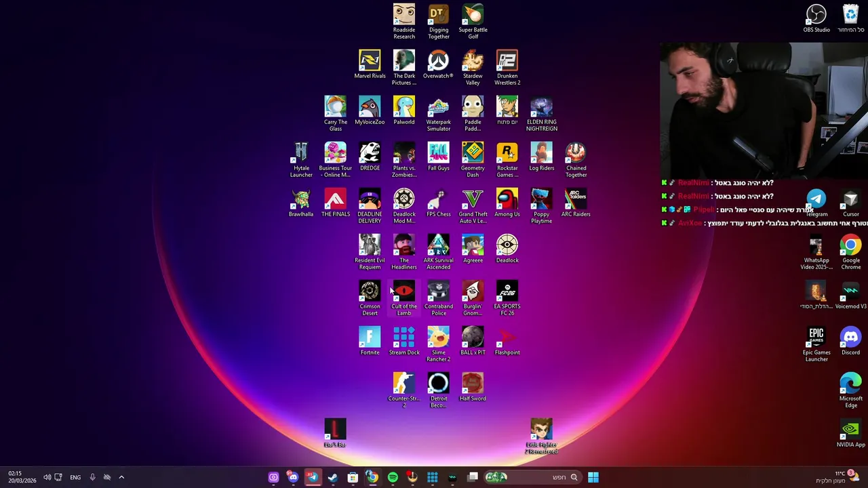This screenshot has width=868, height=488.
Task: Open Microsoft Store from the taskbar
Action: [353, 477]
